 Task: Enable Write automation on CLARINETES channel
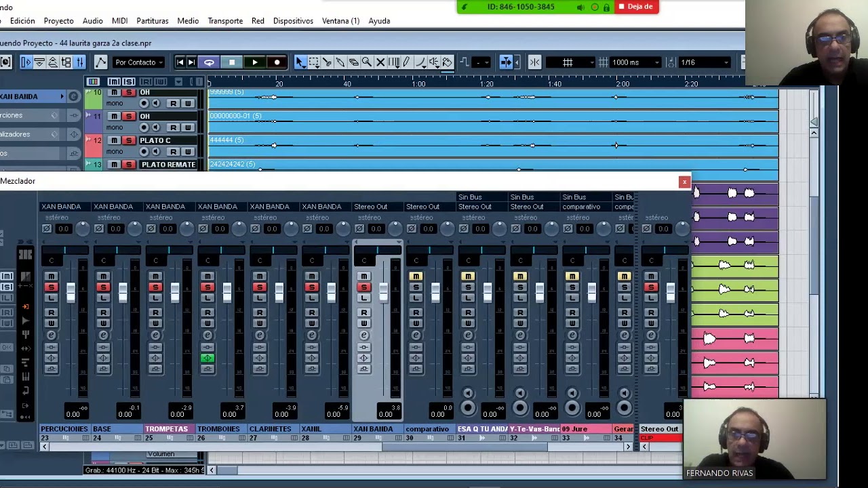[260, 323]
